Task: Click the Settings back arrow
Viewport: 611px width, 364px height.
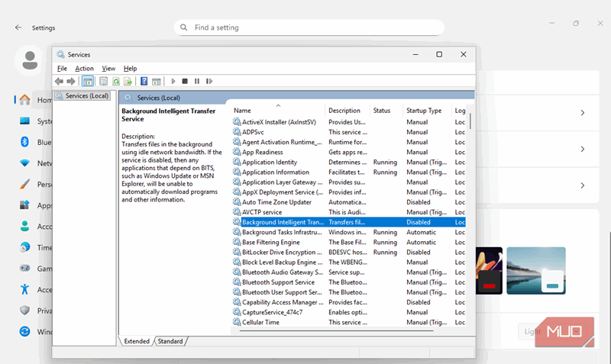Action: [18, 27]
